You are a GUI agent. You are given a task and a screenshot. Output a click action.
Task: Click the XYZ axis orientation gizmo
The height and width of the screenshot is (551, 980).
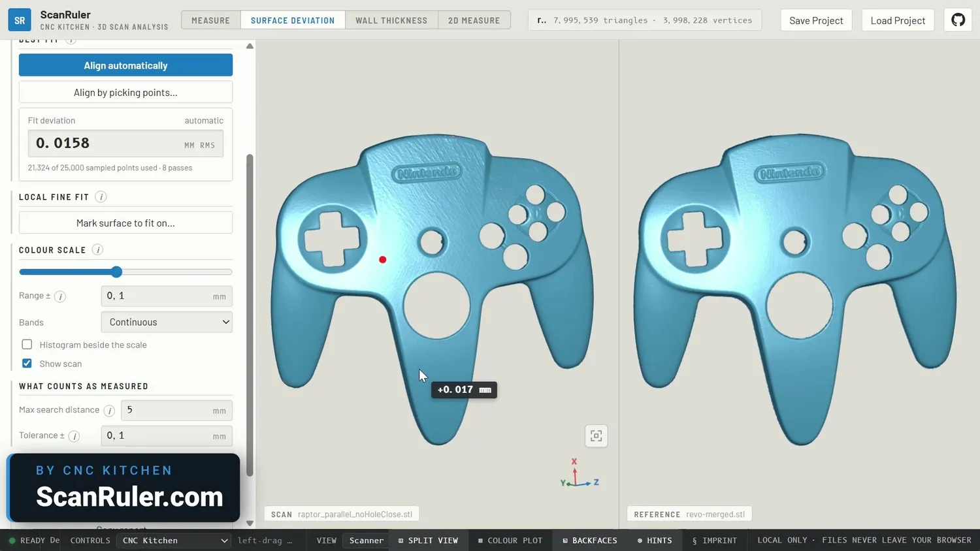tap(579, 474)
